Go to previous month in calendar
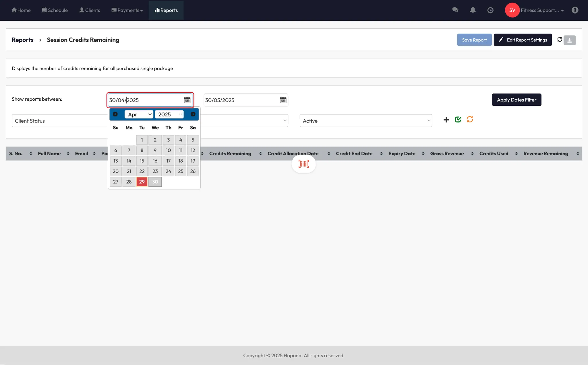The height and width of the screenshot is (365, 588). click(x=115, y=114)
